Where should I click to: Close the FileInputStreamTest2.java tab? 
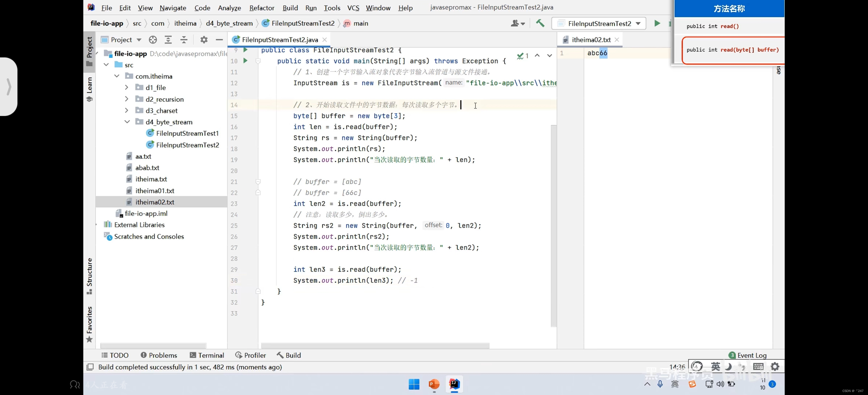(324, 40)
